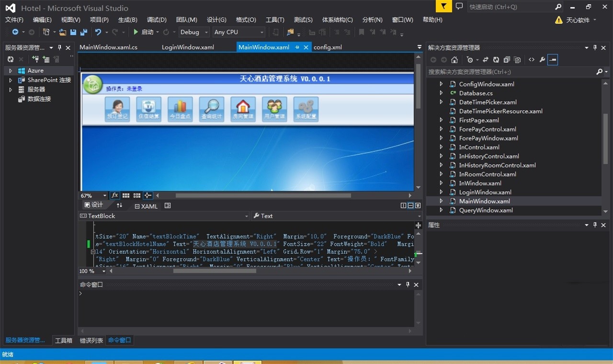Toggle show snap grid in designer
Screen dimensions: 613x364
(x=126, y=195)
